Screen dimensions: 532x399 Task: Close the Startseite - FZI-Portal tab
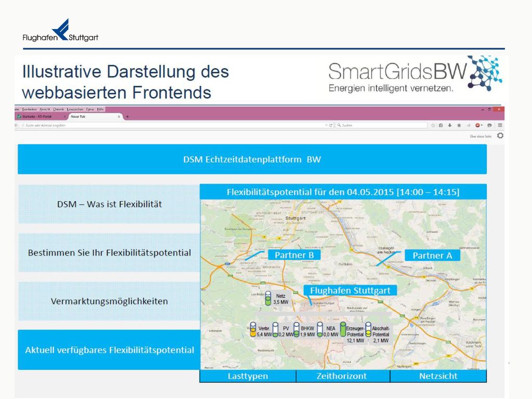point(65,117)
